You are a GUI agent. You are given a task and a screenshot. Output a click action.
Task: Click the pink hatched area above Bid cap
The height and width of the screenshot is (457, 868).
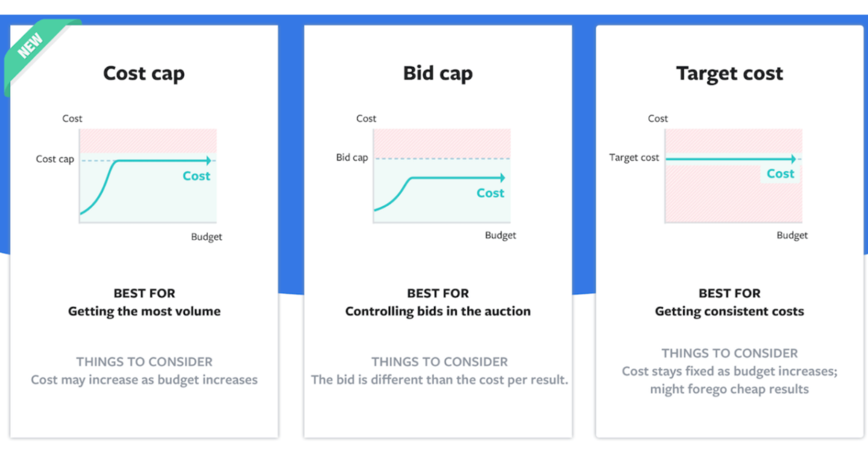(x=442, y=143)
